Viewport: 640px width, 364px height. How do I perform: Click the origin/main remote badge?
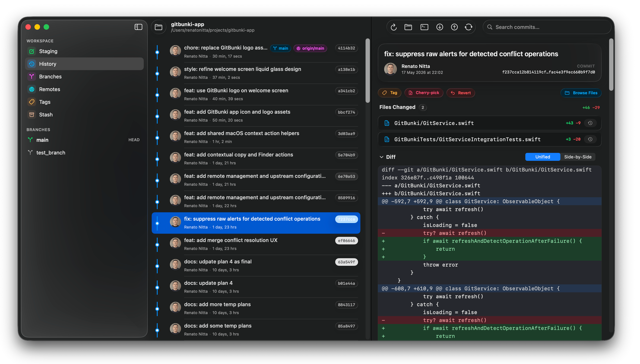pyautogui.click(x=310, y=48)
